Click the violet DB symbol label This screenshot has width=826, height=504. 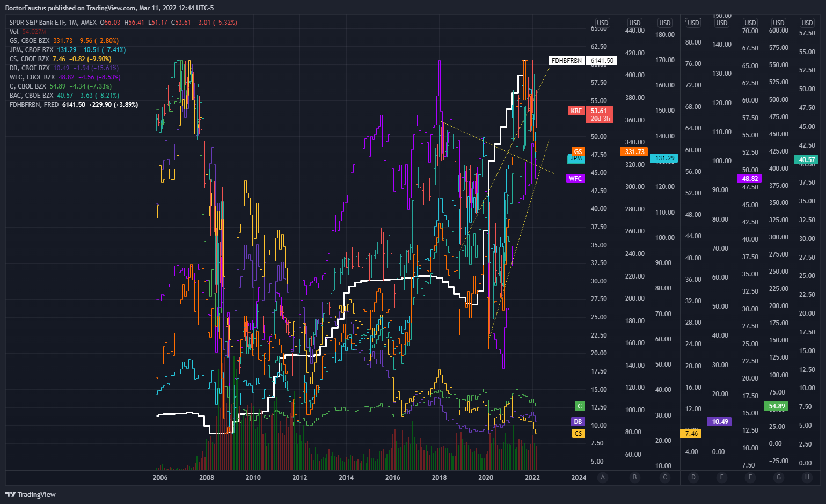pyautogui.click(x=578, y=422)
